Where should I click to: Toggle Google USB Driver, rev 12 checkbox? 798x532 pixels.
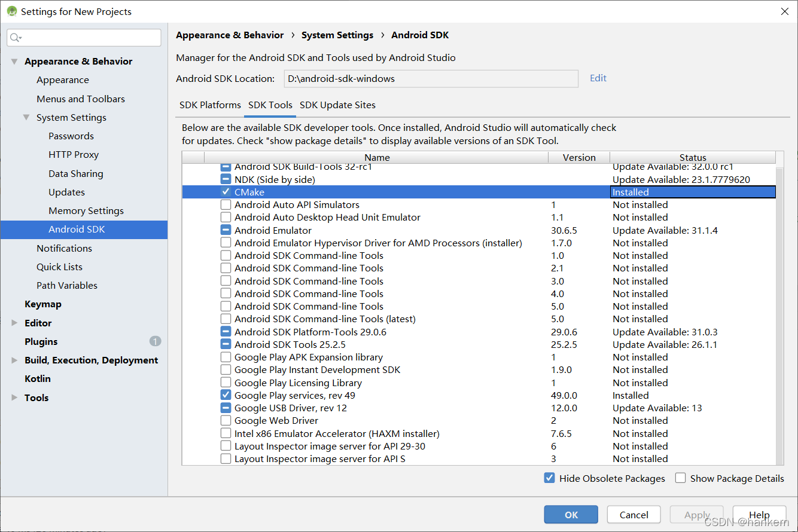pos(226,408)
